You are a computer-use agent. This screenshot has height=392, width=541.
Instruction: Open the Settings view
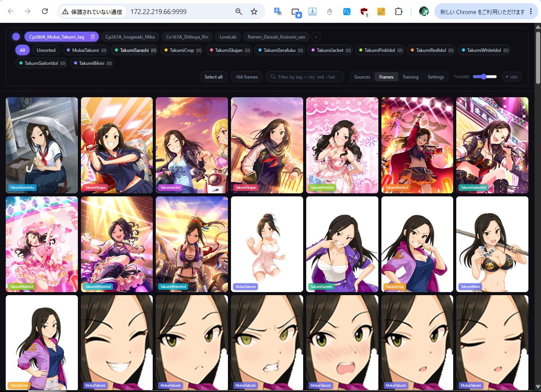[436, 77]
